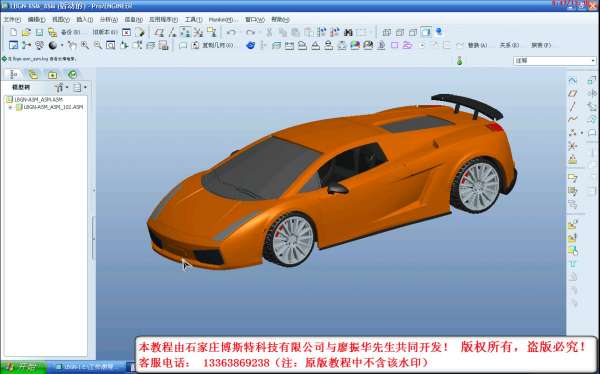The height and width of the screenshot is (374, 600).
Task: Undo the last action
Action: (231, 32)
